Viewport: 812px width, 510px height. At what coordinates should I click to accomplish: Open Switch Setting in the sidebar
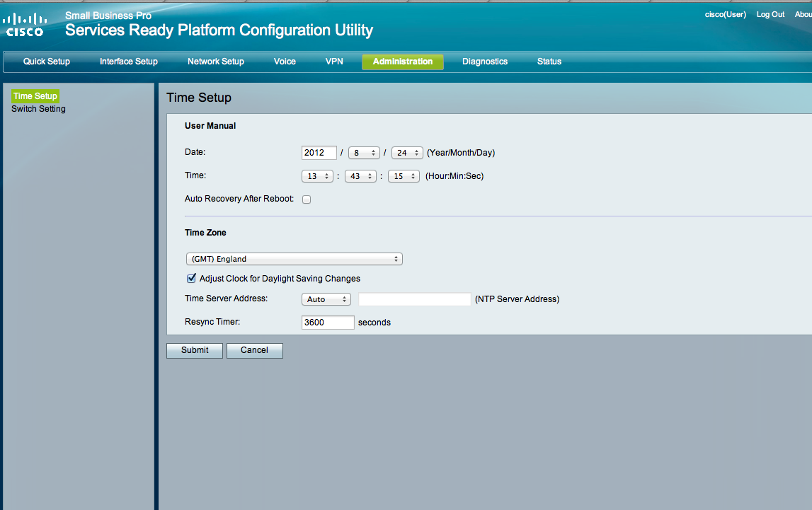pos(38,109)
